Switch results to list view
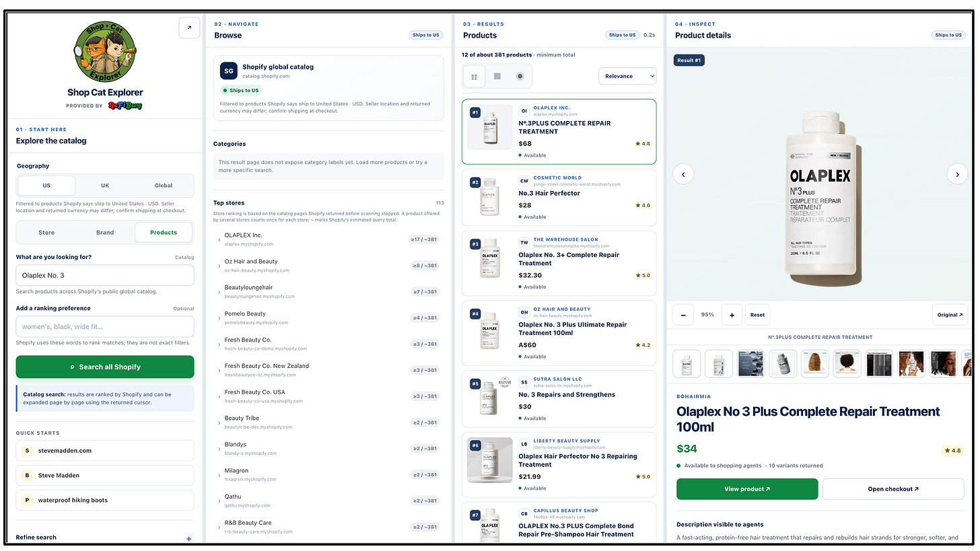Screen dimensions: 980x551 coord(475,77)
